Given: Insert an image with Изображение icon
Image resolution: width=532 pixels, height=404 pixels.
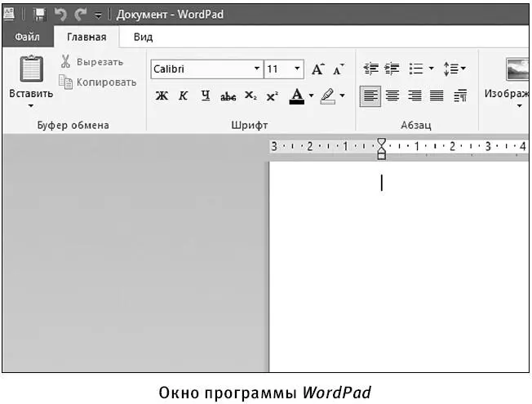Looking at the screenshot, I should [517, 69].
